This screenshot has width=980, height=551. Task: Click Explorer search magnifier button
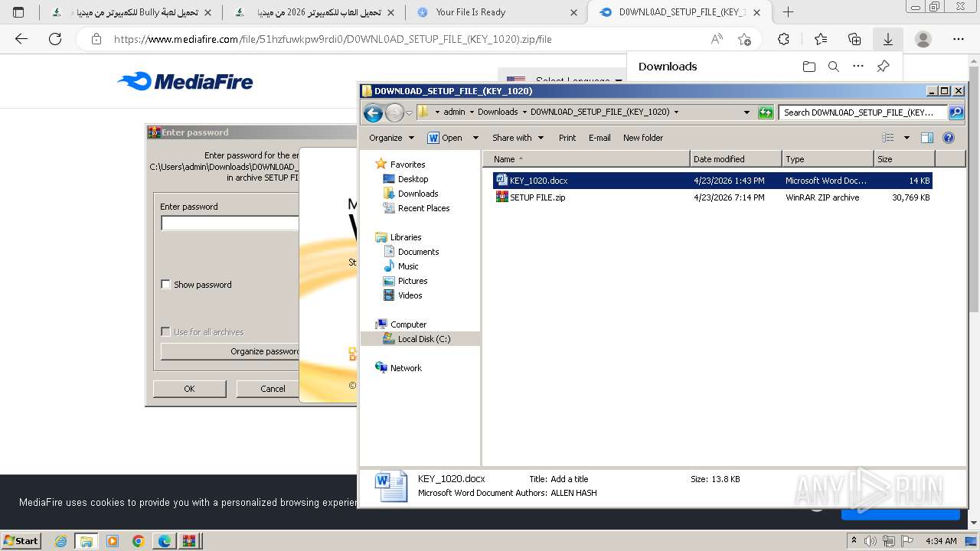[956, 112]
